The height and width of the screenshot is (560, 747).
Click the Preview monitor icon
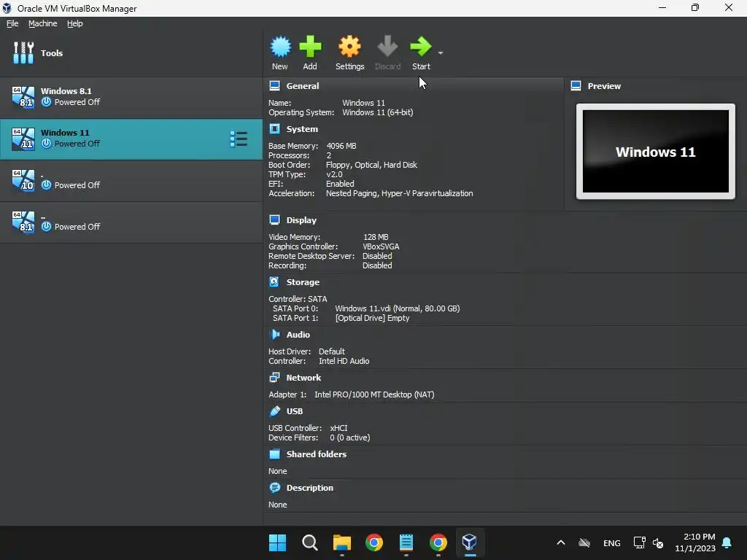[x=576, y=86]
